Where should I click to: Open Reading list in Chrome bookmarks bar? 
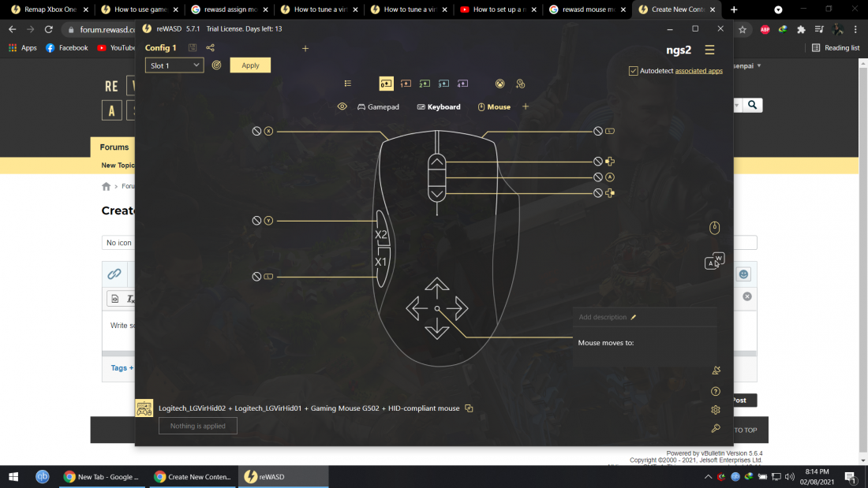(x=836, y=48)
